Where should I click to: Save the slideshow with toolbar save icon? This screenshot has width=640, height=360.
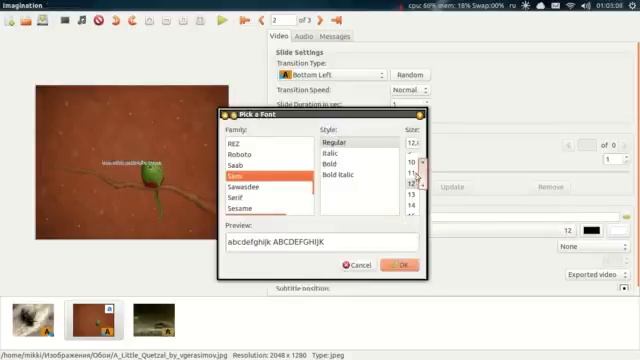point(42,20)
